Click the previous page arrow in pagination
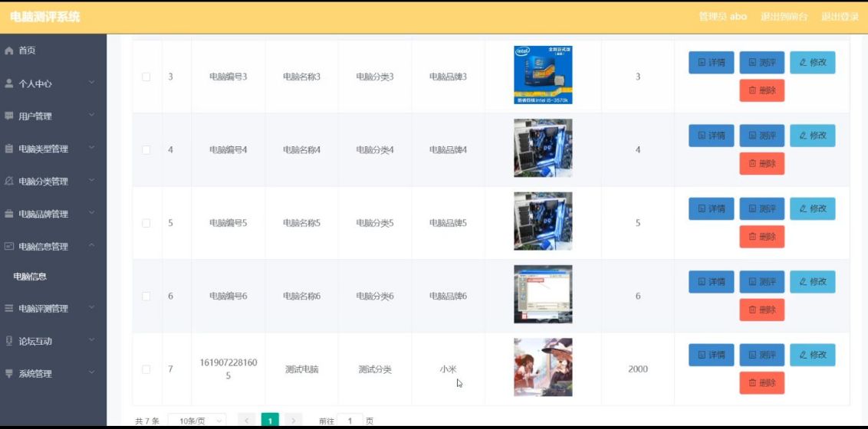868x429 pixels. [x=247, y=421]
